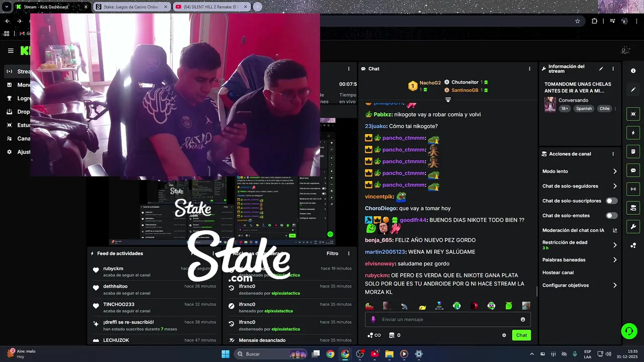Click the info circle icon in right toolbar

[x=633, y=71]
